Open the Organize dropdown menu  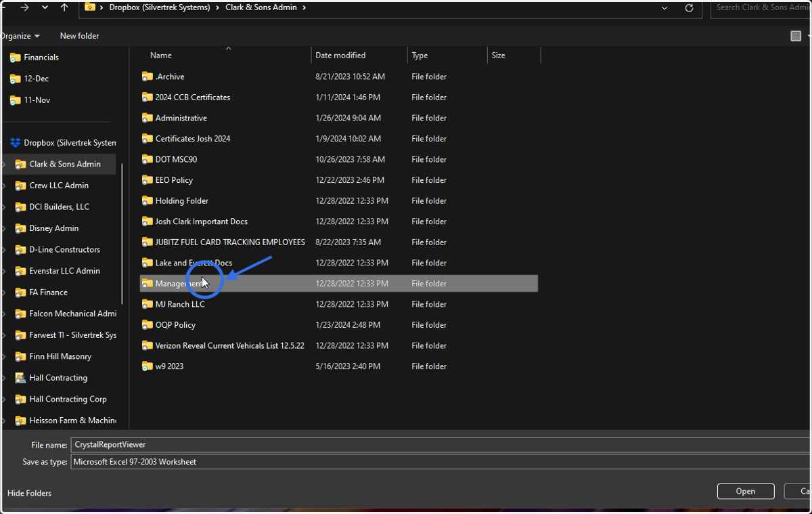[20, 36]
